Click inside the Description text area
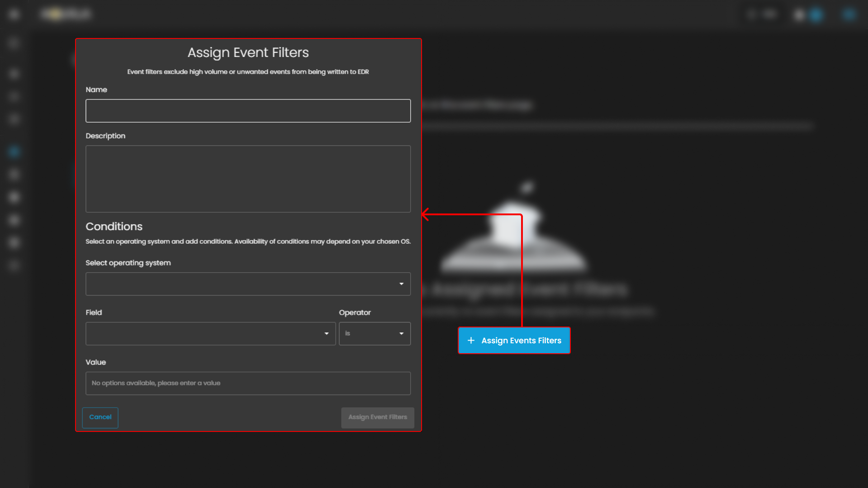The height and width of the screenshot is (488, 868). [x=248, y=179]
